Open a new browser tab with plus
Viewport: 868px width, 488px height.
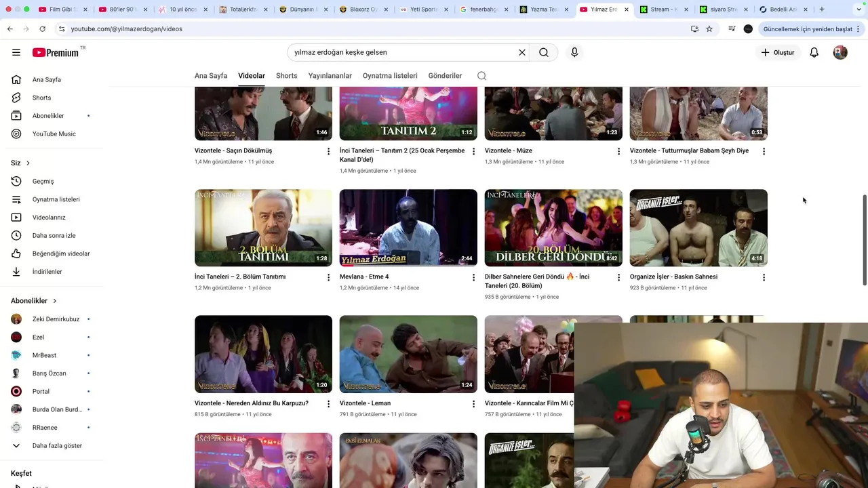pyautogui.click(x=822, y=9)
